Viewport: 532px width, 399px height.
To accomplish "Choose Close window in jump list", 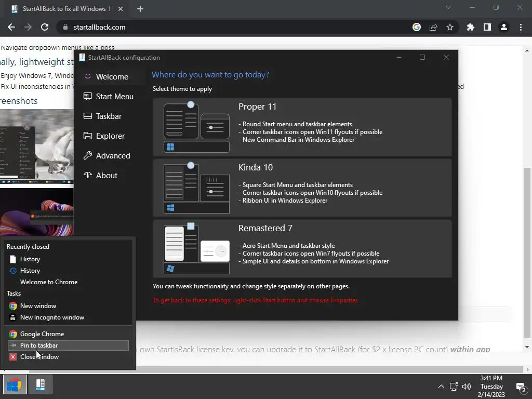I will click(68, 357).
